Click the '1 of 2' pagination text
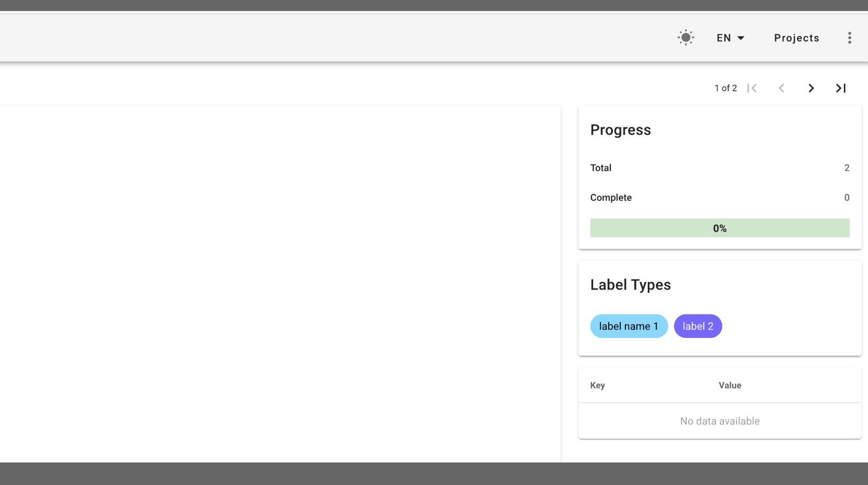The width and height of the screenshot is (868, 485). (x=726, y=88)
